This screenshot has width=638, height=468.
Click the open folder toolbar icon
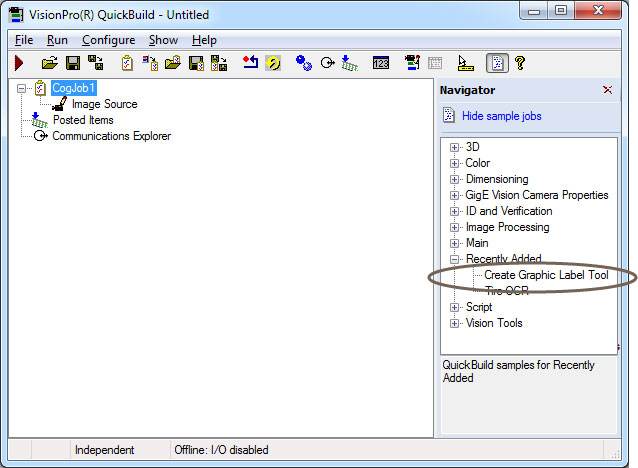(x=49, y=63)
